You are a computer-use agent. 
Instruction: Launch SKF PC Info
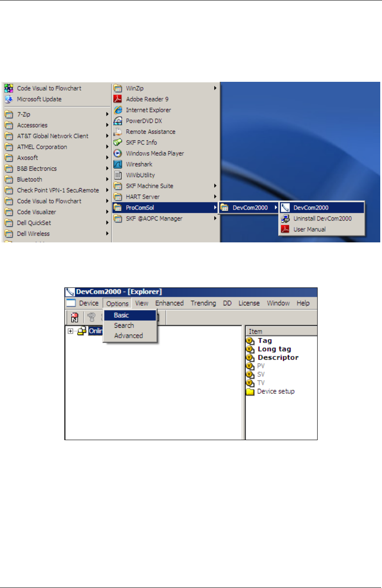click(x=165, y=143)
